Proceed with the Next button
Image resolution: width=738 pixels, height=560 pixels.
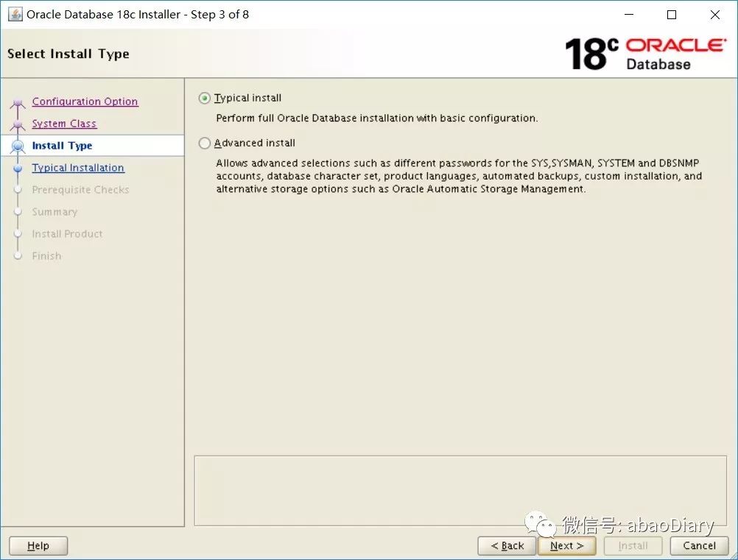point(566,545)
